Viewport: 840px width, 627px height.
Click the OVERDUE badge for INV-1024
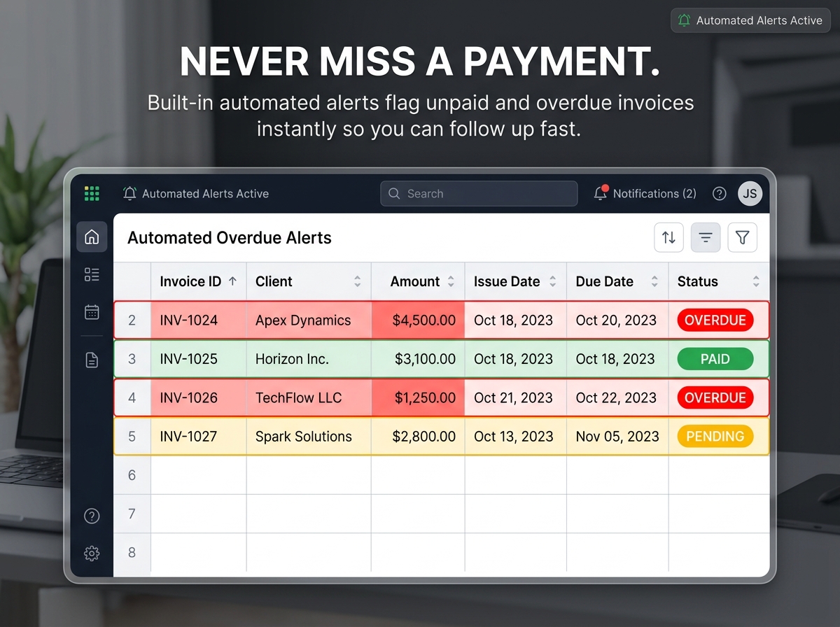pos(715,320)
